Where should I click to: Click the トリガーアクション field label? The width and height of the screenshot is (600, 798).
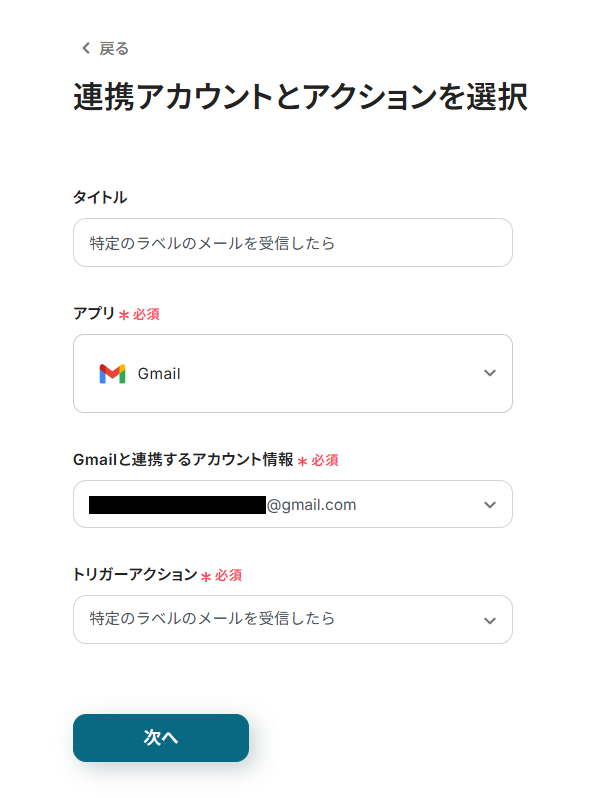pos(135,574)
